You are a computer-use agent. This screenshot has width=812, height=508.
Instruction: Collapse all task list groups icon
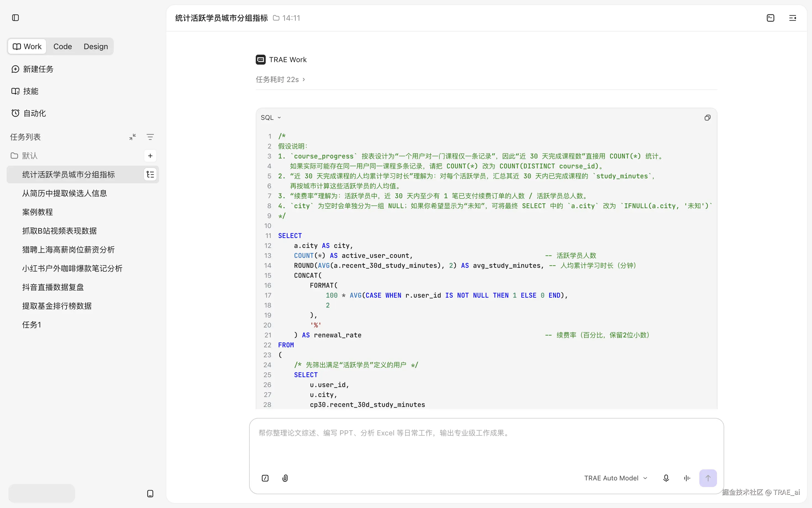(x=133, y=137)
